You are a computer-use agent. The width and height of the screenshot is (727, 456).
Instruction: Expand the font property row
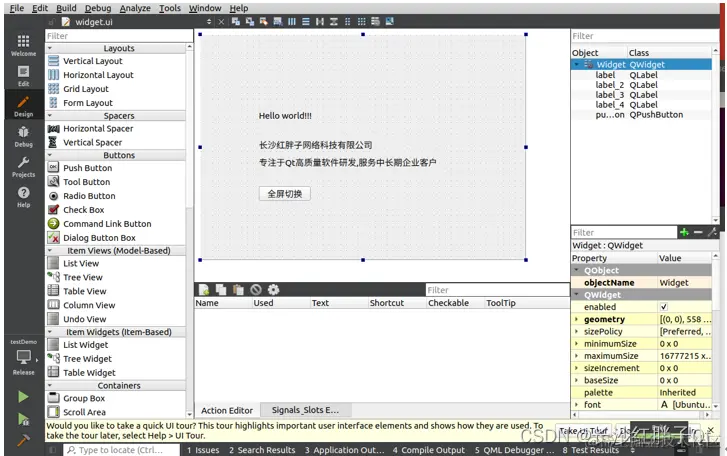tap(576, 405)
